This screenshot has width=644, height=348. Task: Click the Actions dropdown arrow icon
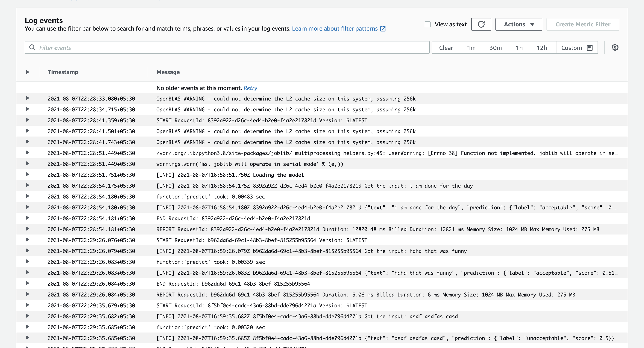click(532, 24)
